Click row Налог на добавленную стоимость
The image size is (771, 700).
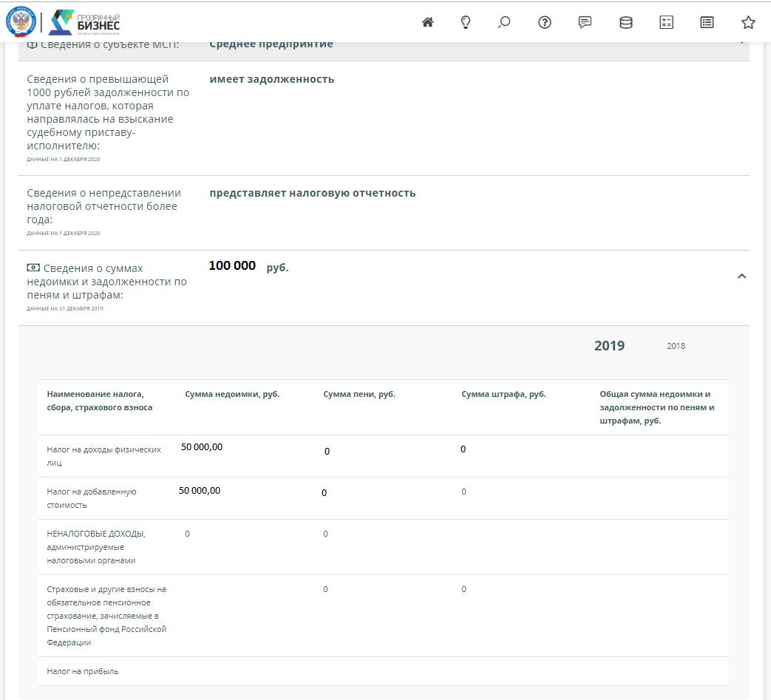point(384,498)
